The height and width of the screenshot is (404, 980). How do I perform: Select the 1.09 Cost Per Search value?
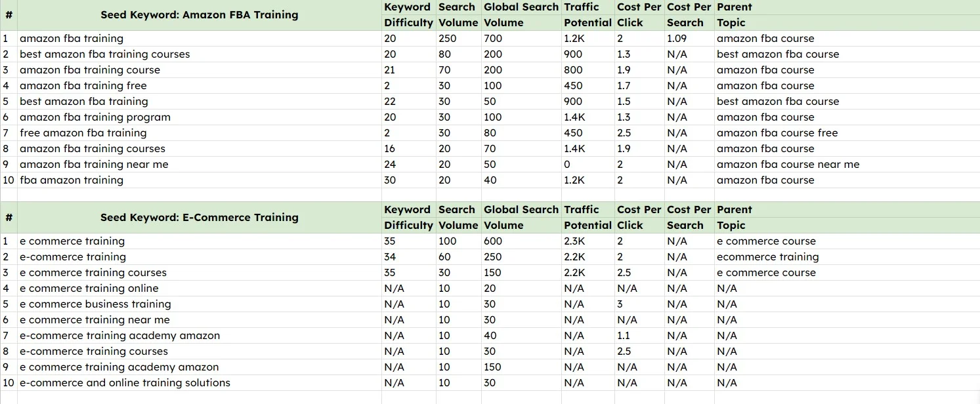[x=689, y=39]
